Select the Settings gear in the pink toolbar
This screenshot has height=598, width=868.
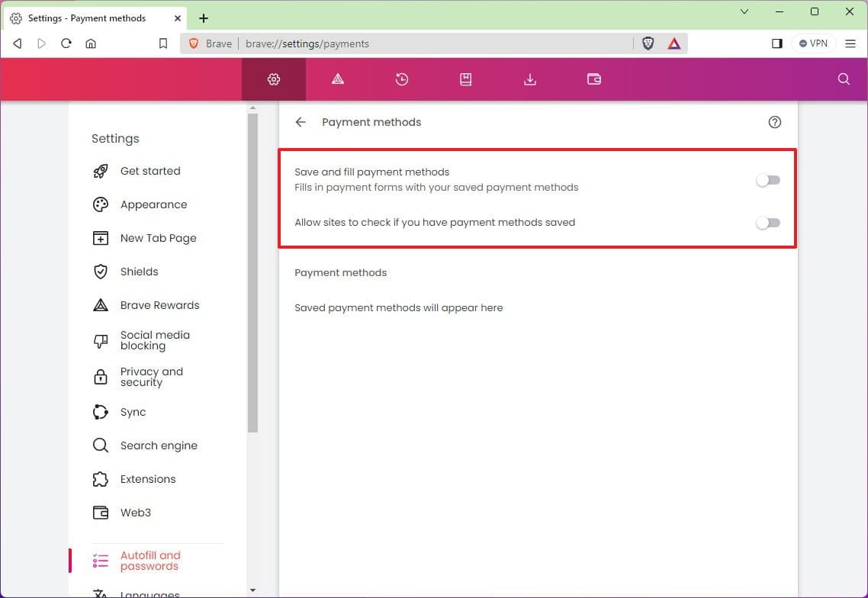point(273,79)
